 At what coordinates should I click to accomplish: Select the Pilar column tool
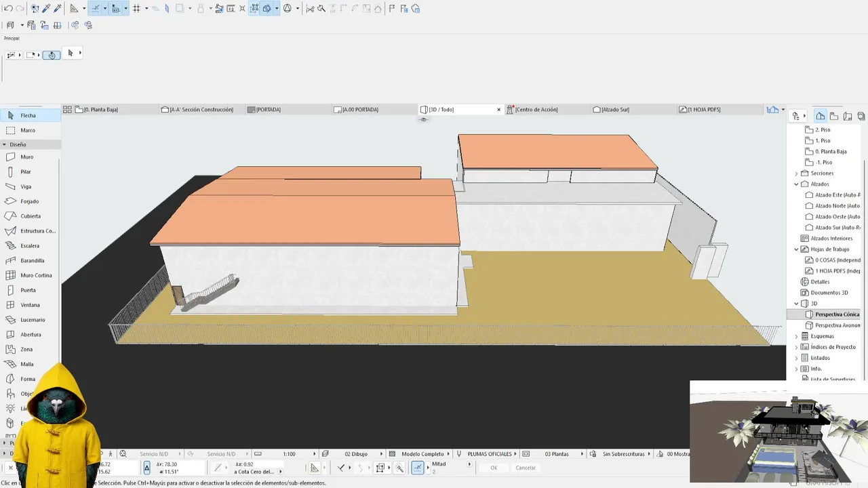click(x=31, y=171)
